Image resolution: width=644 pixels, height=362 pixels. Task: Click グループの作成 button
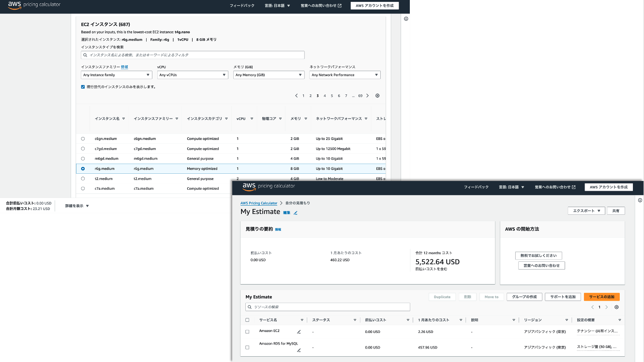coord(524,297)
